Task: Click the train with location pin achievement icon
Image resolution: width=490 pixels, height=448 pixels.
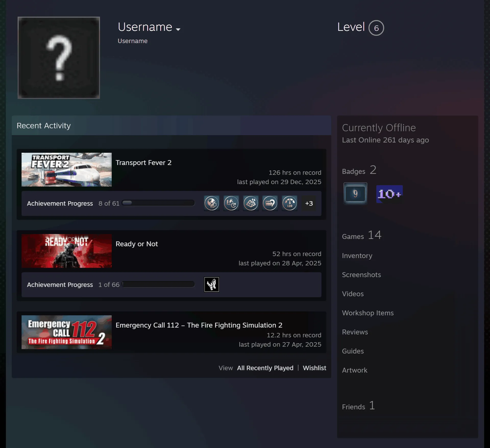Action: click(x=270, y=203)
